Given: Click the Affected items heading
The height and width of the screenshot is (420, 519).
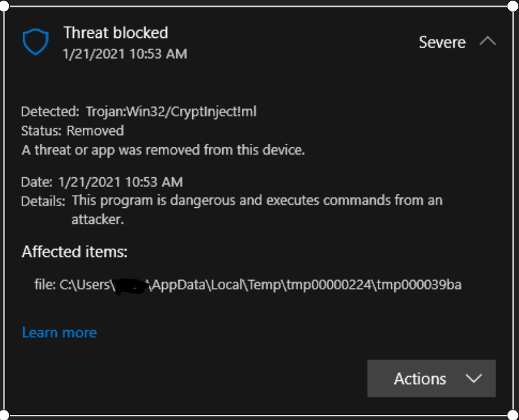Looking at the screenshot, I should pyautogui.click(x=75, y=251).
